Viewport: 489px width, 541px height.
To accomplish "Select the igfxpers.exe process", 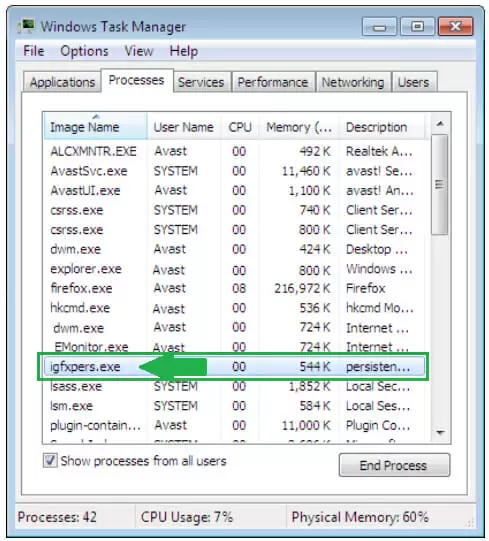I will click(235, 366).
